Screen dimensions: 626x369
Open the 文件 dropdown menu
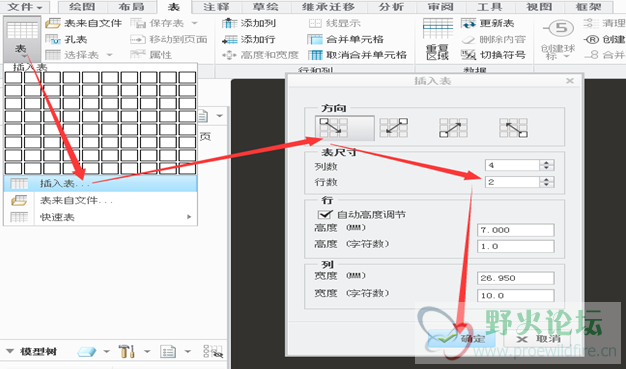pos(25,7)
